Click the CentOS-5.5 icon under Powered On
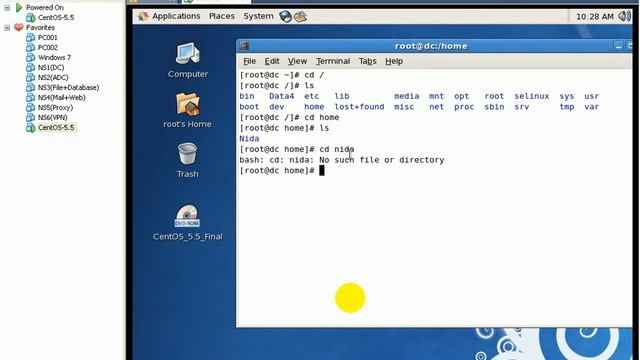Viewport: 640px width, 360px height. pyautogui.click(x=31, y=18)
